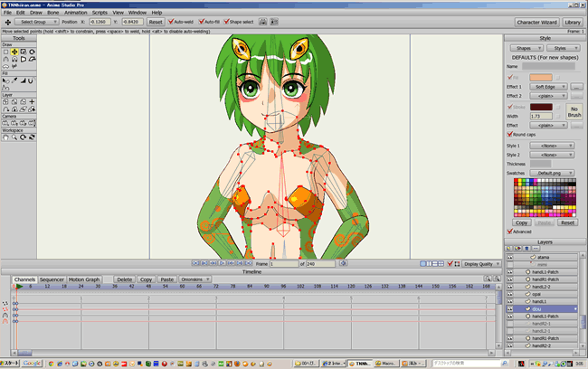Click the Library button
This screenshot has width=588, height=369.
coord(573,22)
